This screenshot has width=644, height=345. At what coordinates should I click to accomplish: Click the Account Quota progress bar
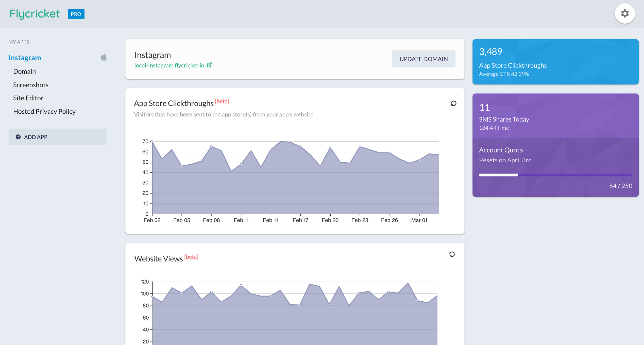click(x=555, y=175)
